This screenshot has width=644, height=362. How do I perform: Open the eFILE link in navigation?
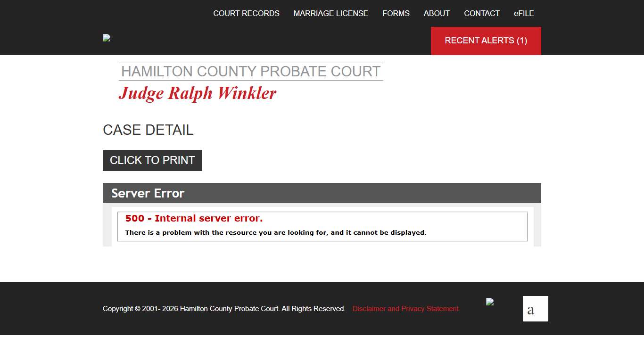pyautogui.click(x=524, y=13)
